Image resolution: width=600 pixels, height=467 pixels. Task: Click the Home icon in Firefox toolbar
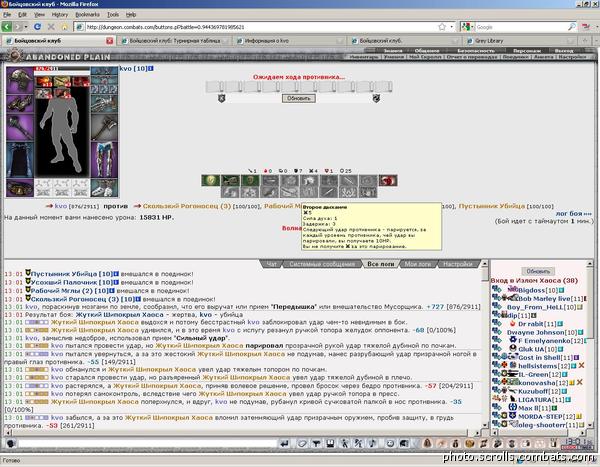[65, 27]
